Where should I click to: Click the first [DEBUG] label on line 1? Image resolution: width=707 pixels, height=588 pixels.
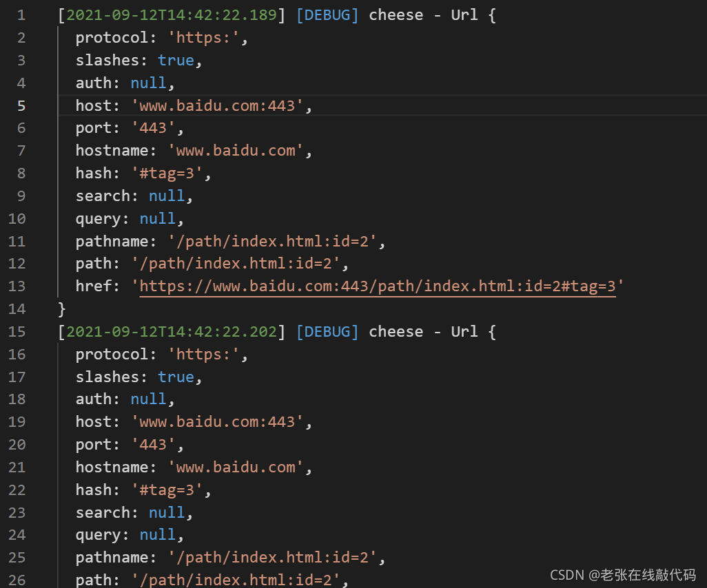coord(327,15)
